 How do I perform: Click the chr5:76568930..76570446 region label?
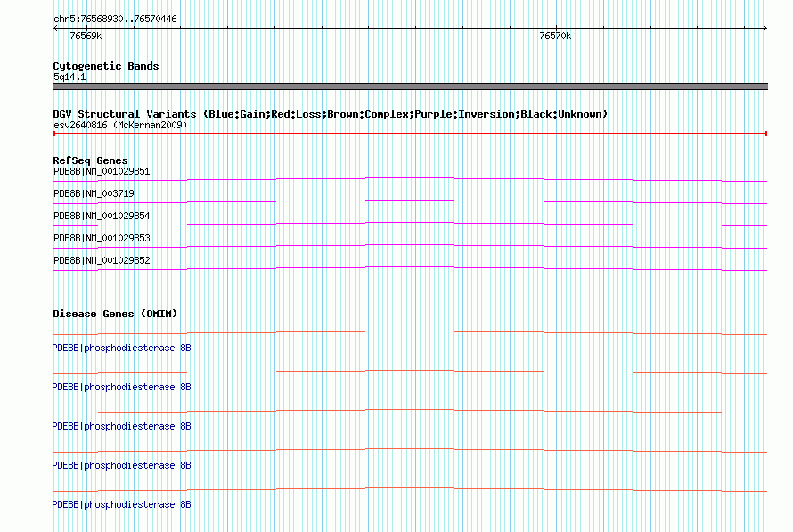[115, 19]
